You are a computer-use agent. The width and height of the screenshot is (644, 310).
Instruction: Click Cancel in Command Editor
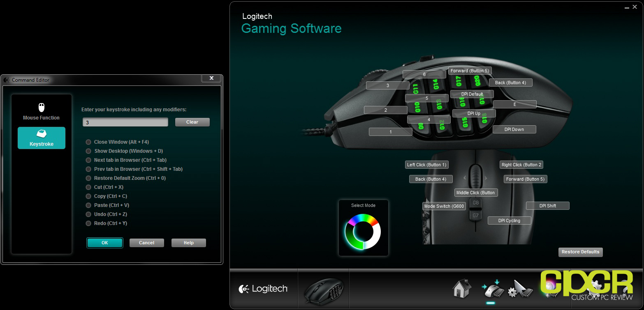[147, 243]
